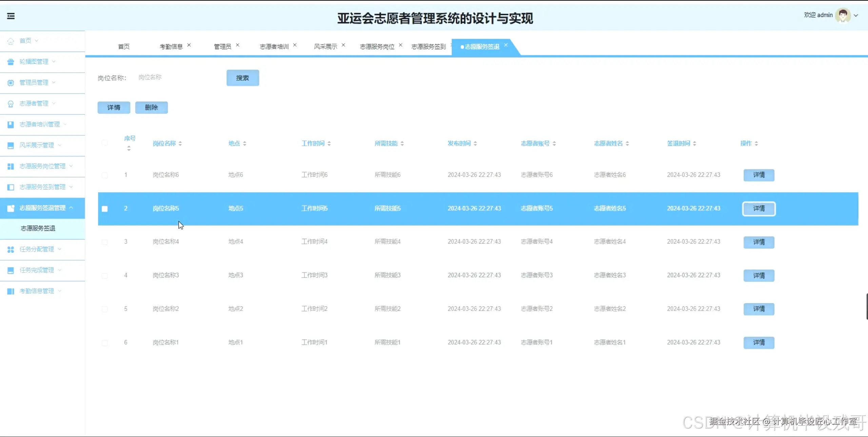The image size is (868, 437).
Task: Check the checkbox for row 岗位名称6
Action: point(105,175)
